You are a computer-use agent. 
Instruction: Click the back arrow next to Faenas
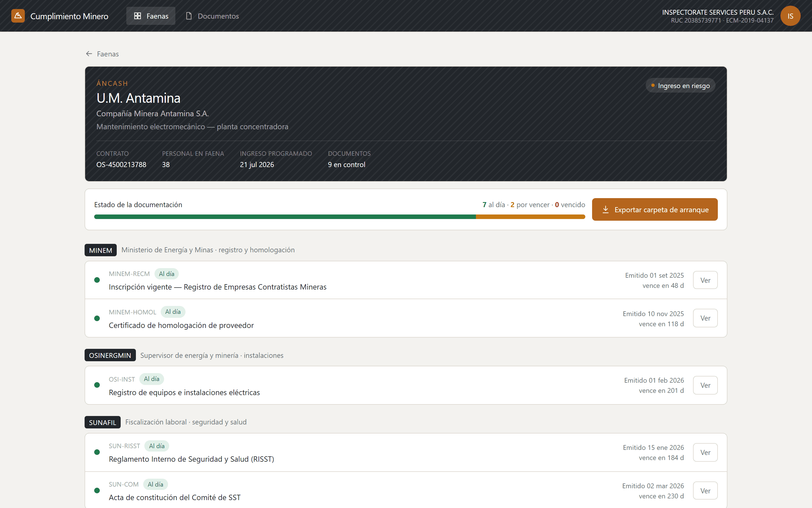point(89,54)
